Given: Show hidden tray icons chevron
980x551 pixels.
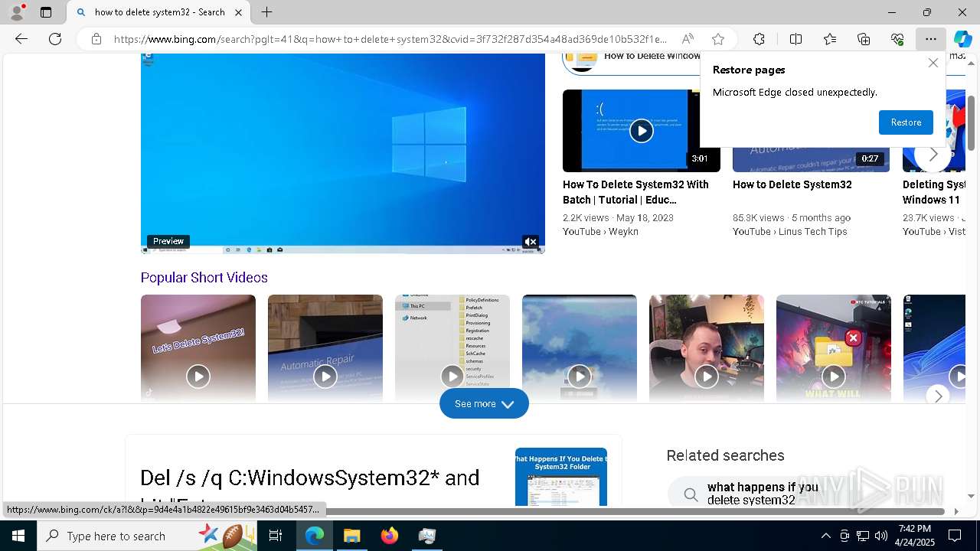Looking at the screenshot, I should coord(825,536).
